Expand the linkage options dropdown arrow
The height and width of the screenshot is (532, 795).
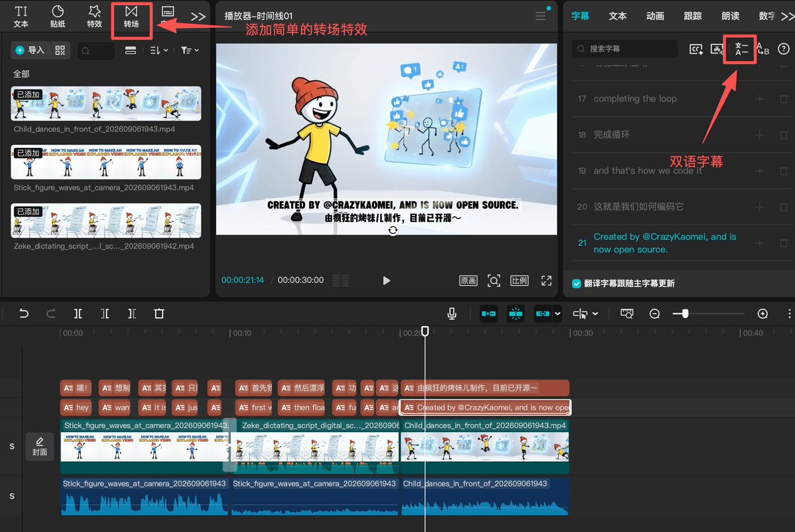[x=557, y=314]
